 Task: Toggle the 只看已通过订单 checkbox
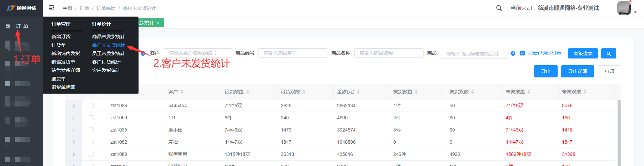point(522,53)
